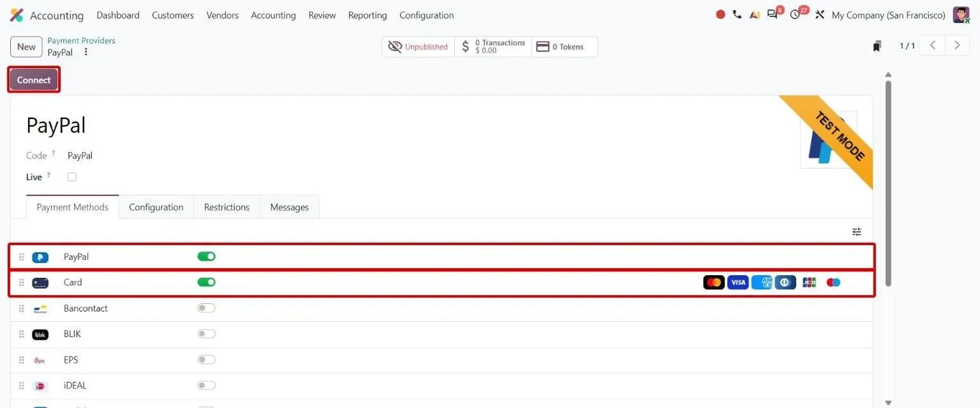Switch to the Restrictions tab

tap(226, 208)
